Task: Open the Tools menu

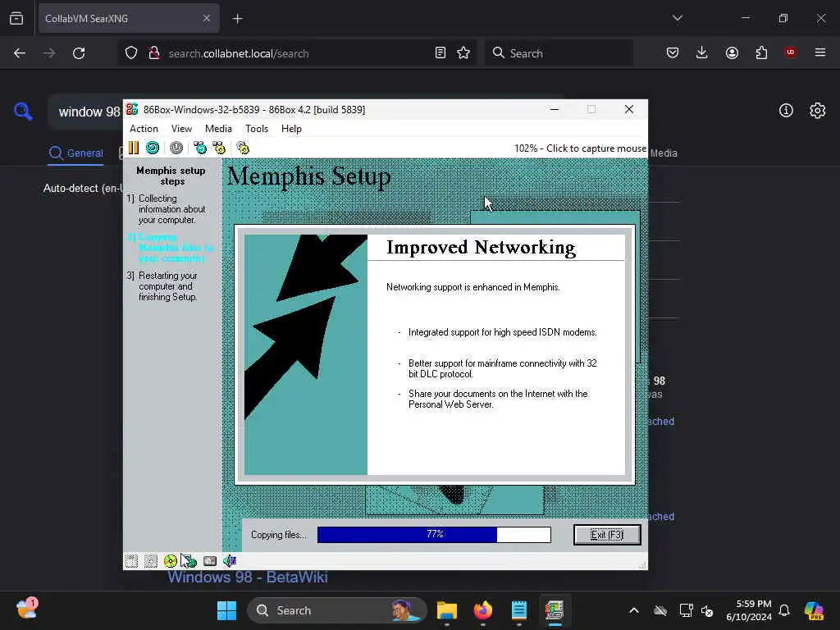Action: pyautogui.click(x=257, y=129)
